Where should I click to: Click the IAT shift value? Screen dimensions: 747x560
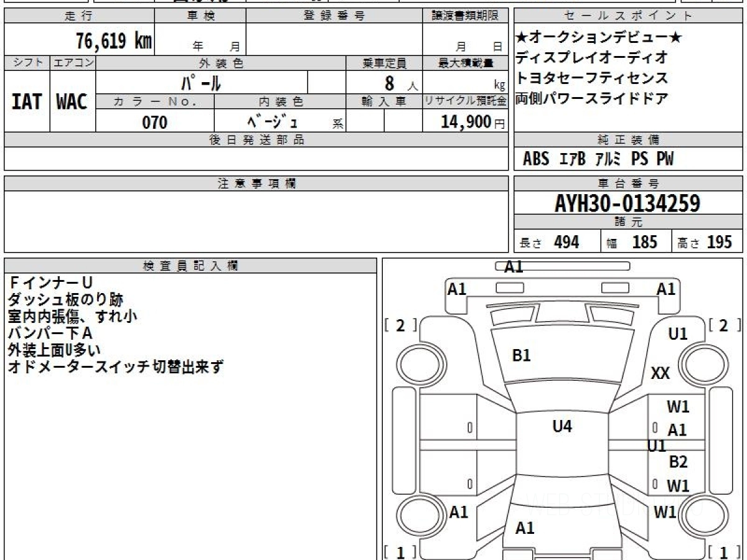click(27, 101)
